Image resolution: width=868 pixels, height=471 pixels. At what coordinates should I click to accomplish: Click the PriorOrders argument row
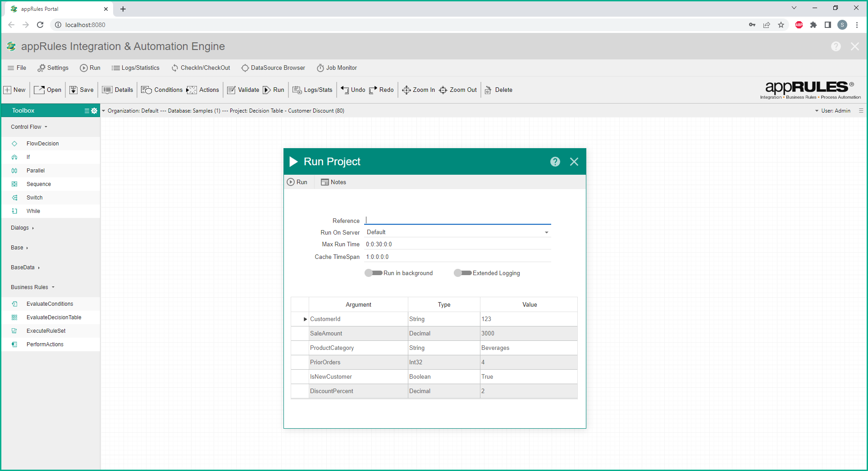(434, 362)
